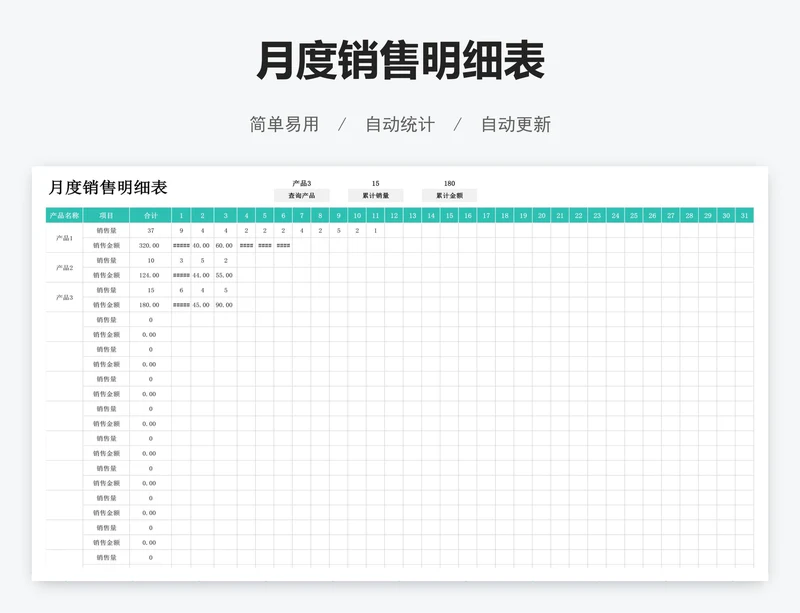Click the day 7 column header
This screenshot has height=613, width=800.
click(x=302, y=215)
